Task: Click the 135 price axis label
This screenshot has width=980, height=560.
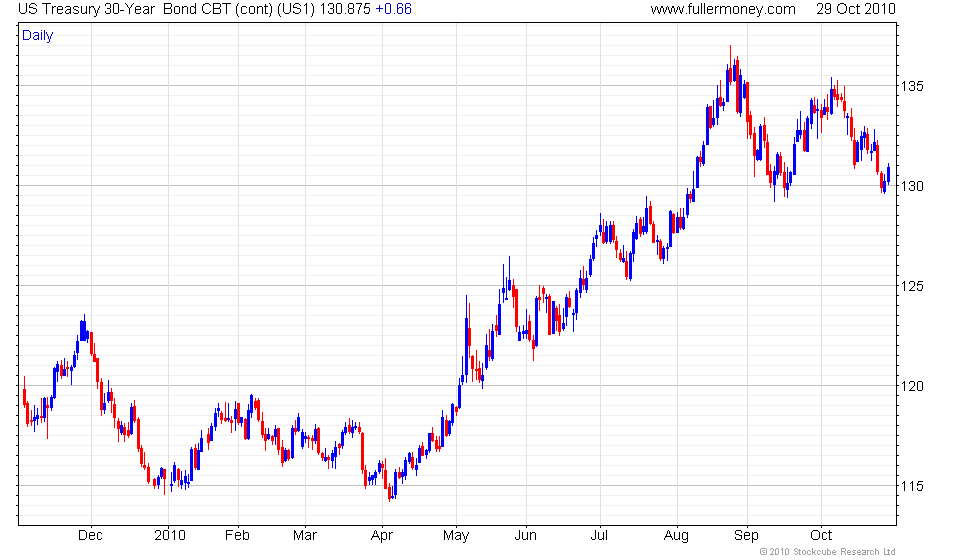Action: pyautogui.click(x=912, y=86)
